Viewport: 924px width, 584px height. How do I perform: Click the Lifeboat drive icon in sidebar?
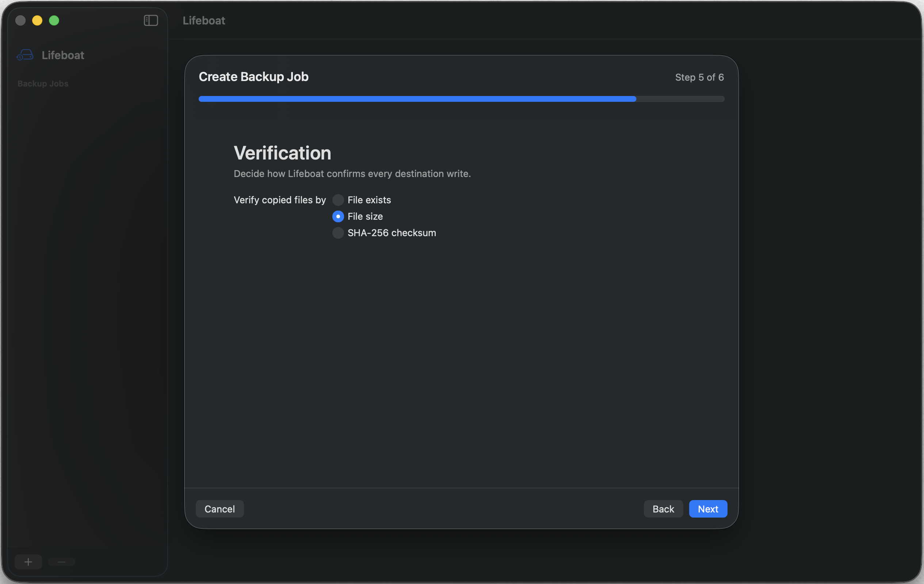(25, 55)
